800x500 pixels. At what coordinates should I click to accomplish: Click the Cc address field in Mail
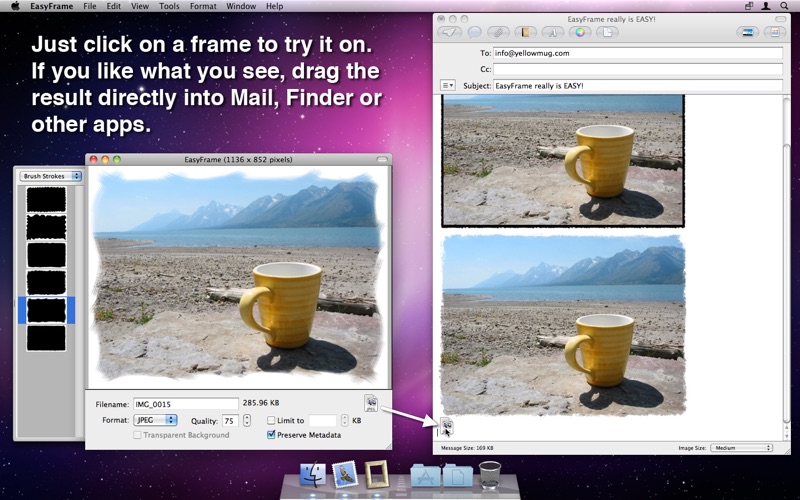(635, 69)
